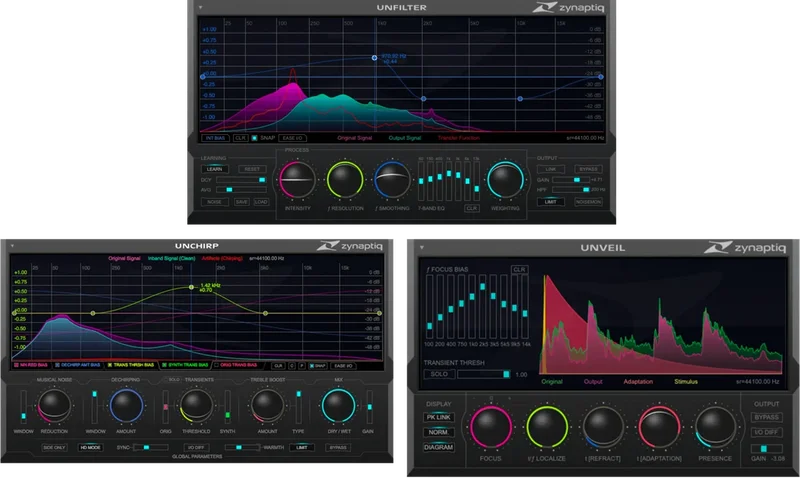Click the SIDE ONLY button in UNCHIRP

coord(54,447)
